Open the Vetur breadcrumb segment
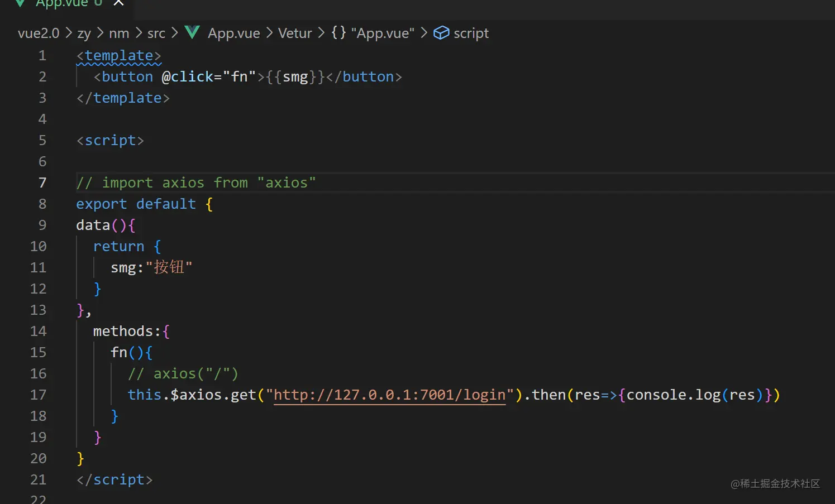Screen dimensions: 835x504 (x=295, y=33)
